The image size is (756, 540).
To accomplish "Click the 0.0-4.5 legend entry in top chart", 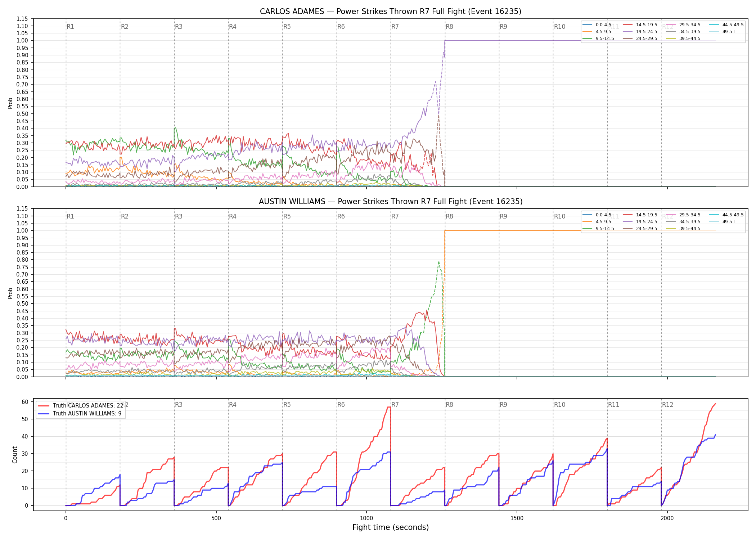I will coord(597,25).
